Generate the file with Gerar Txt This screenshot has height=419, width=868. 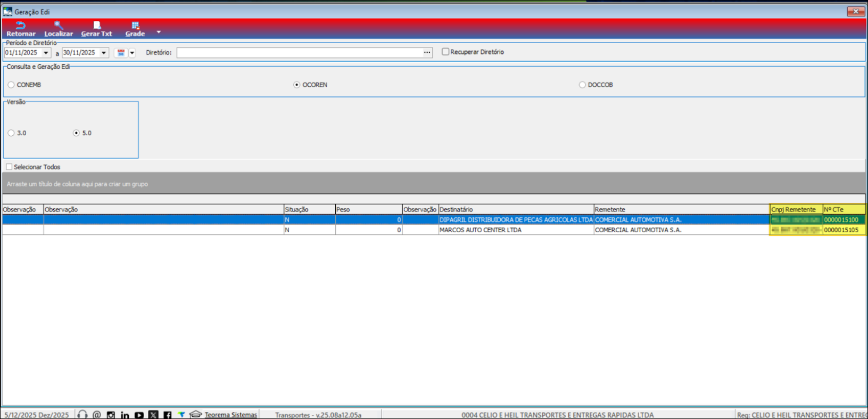click(x=96, y=26)
